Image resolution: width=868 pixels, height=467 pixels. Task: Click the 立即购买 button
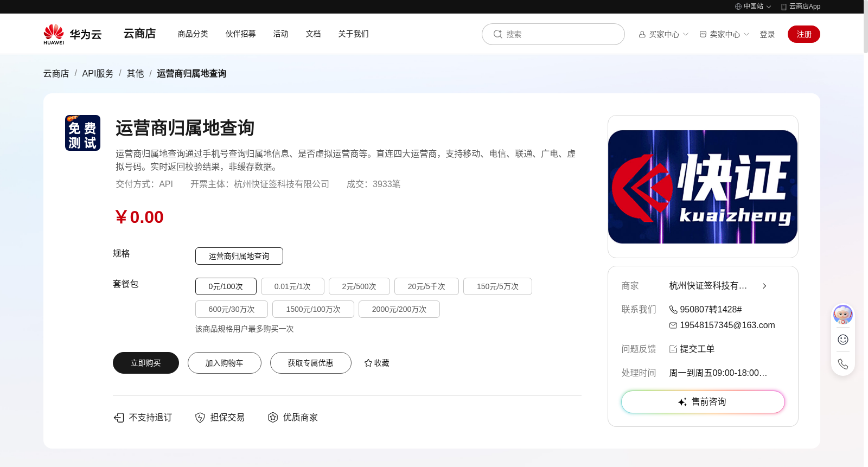coord(146,363)
